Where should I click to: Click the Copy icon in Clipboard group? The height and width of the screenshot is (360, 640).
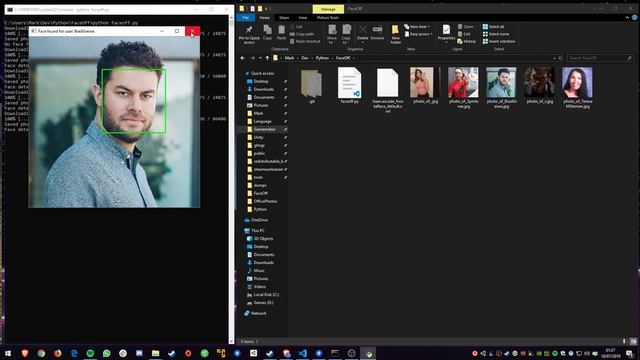coord(267,32)
